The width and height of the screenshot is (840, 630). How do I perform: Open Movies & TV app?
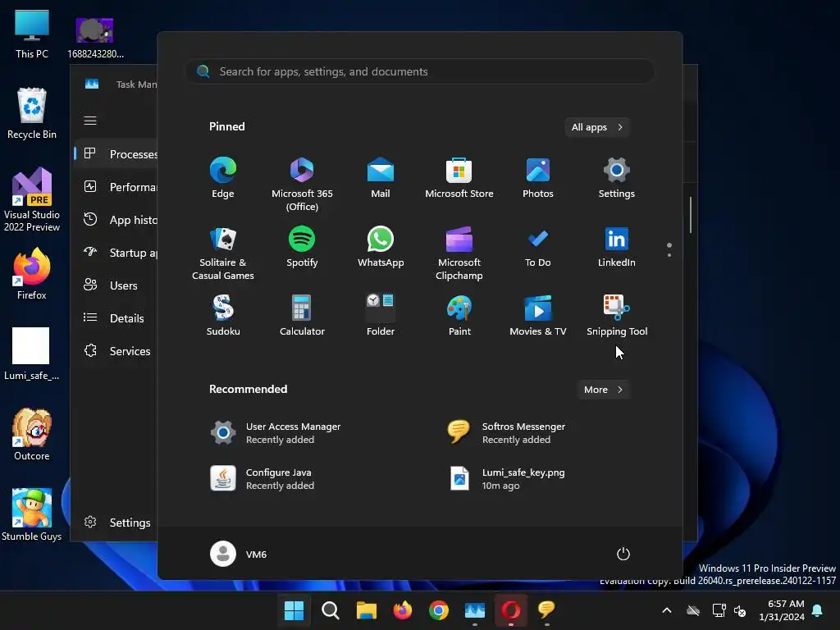tap(538, 316)
